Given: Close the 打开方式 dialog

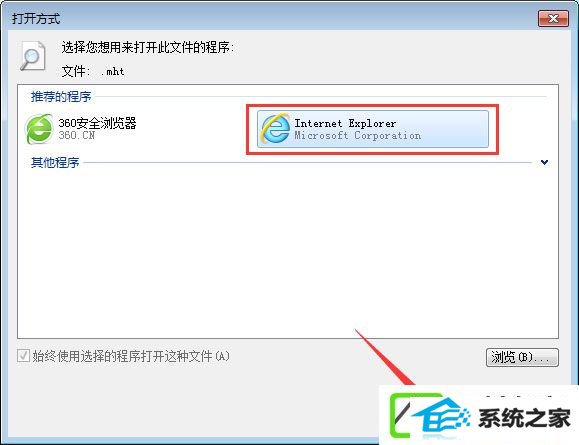Looking at the screenshot, I should click(x=553, y=19).
